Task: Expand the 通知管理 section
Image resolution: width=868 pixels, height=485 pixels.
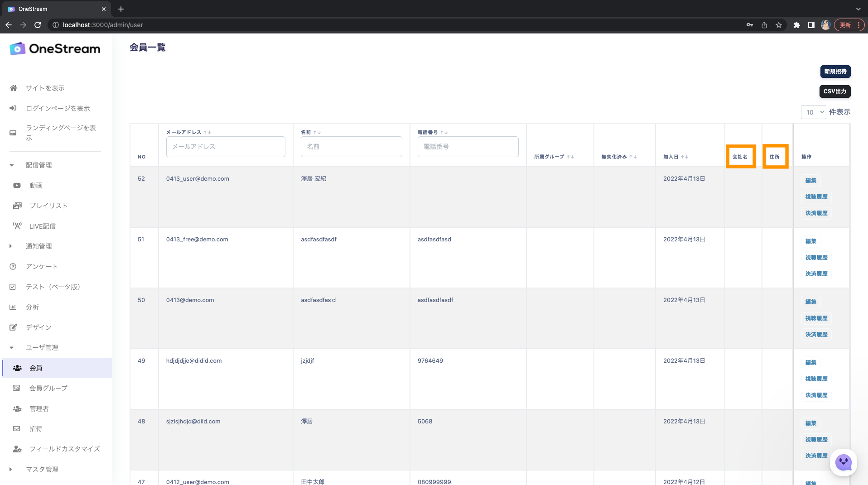Action: pyautogui.click(x=11, y=246)
